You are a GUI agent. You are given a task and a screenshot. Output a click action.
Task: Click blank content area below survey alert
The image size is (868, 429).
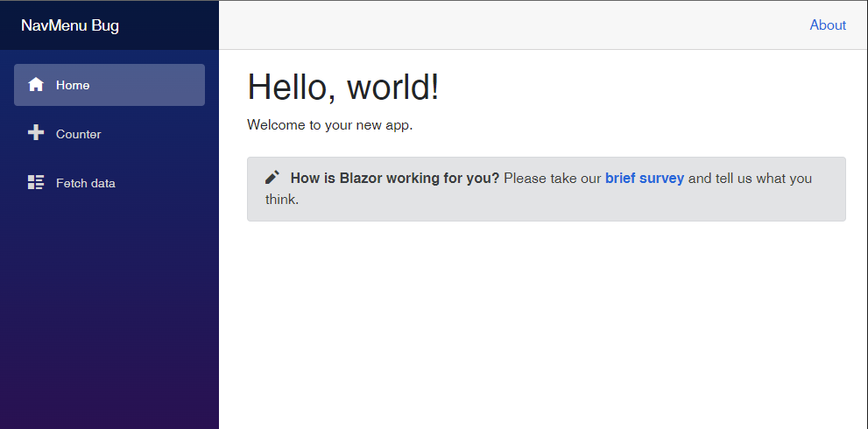point(543,324)
